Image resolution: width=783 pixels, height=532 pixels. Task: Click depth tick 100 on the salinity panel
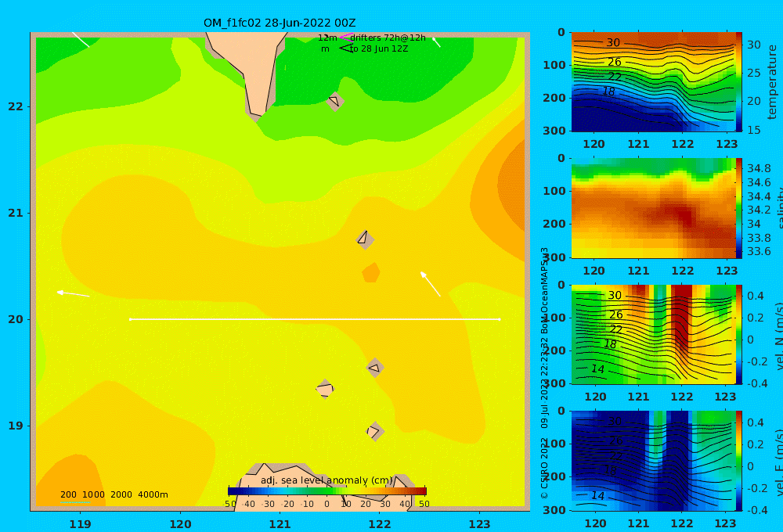click(x=554, y=191)
